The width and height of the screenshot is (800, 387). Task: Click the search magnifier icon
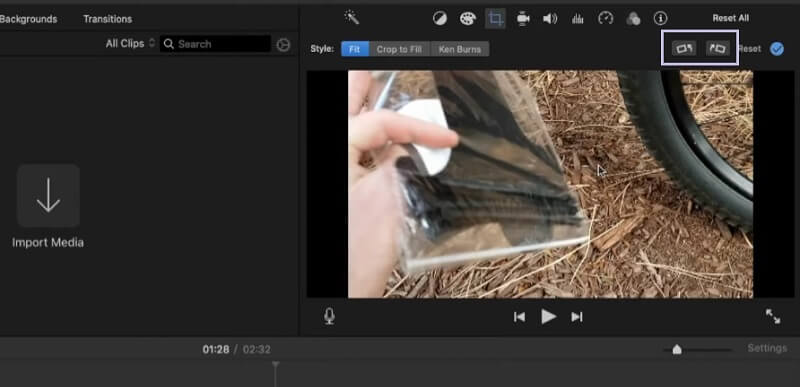(169, 44)
